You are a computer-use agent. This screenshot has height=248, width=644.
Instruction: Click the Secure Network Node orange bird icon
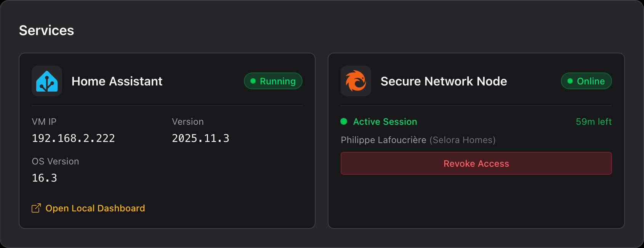pyautogui.click(x=356, y=81)
